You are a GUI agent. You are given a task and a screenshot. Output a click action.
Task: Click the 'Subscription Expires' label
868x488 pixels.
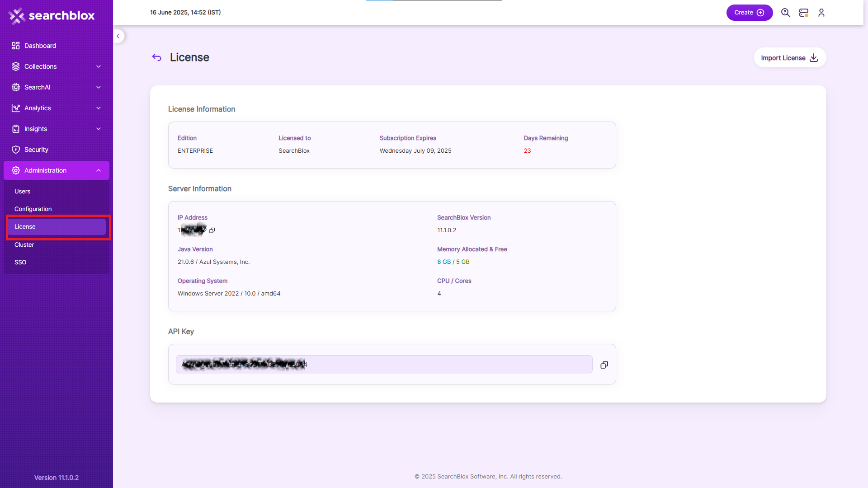pyautogui.click(x=408, y=138)
